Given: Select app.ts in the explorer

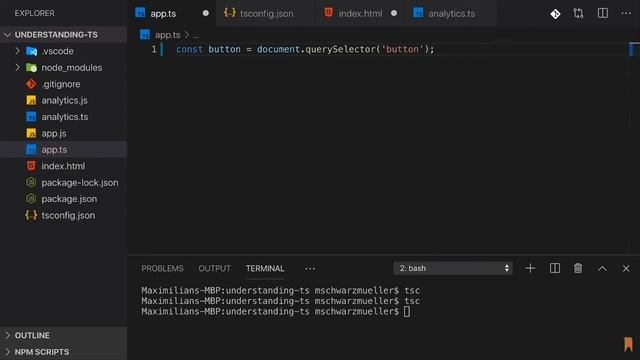Looking at the screenshot, I should point(63,149).
